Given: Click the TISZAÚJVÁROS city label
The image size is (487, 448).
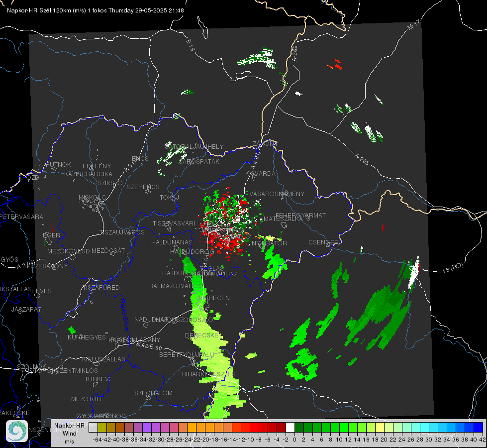Looking at the screenshot, I should pos(122,232).
